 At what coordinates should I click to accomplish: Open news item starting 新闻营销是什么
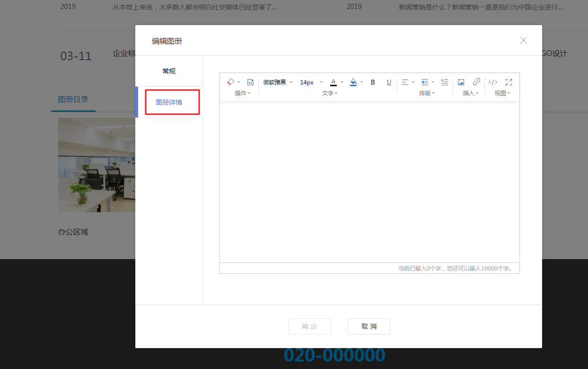(481, 7)
